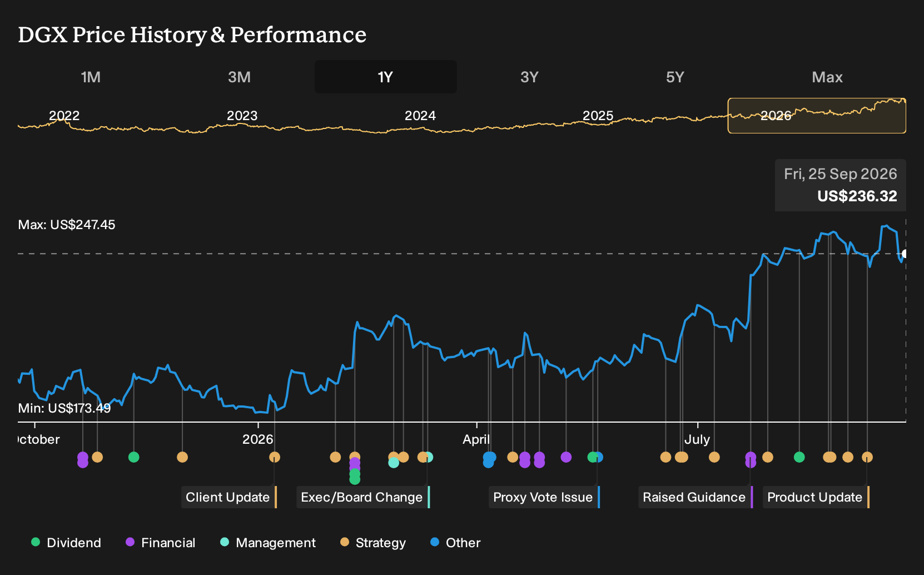
Task: Jump to 2024 on overview chart
Action: coord(420,116)
